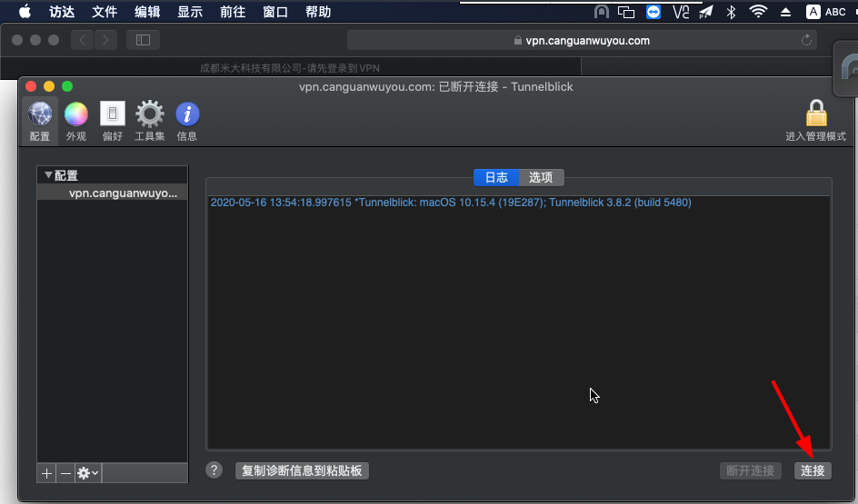Click Safari address bar vpn.canguanwuyou.com
This screenshot has height=504, width=858.
(x=582, y=41)
